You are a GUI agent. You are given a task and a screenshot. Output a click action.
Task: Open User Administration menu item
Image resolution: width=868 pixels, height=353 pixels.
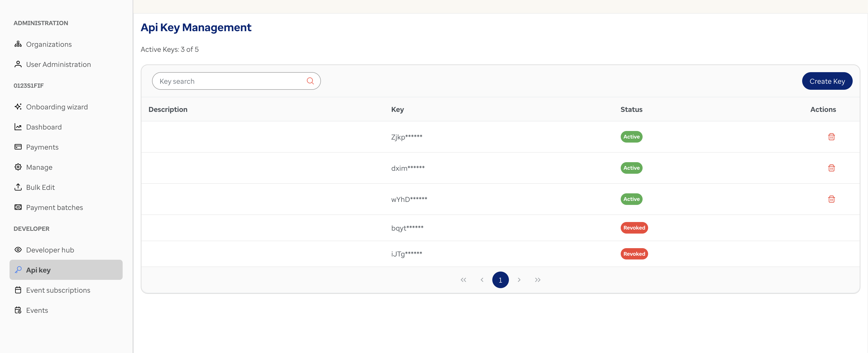tap(58, 64)
